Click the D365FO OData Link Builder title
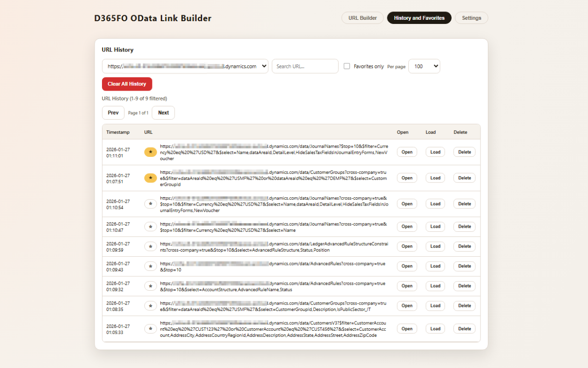Image resolution: width=588 pixels, height=368 pixels. point(153,18)
